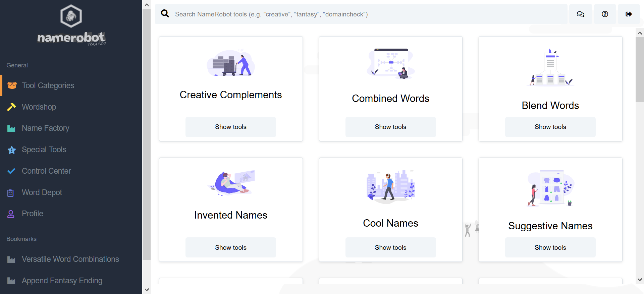This screenshot has width=644, height=294.
Task: Focus the NameRobot tools search field
Action: 361,14
